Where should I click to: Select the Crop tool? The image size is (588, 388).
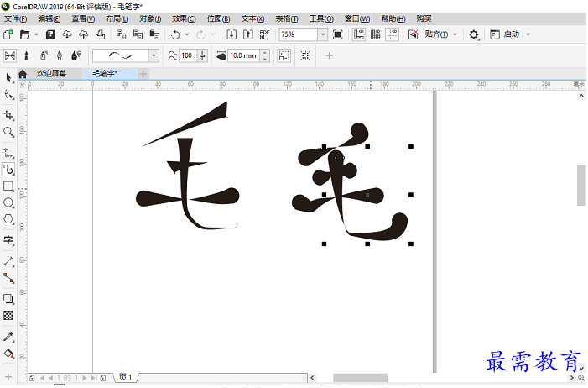(x=8, y=115)
